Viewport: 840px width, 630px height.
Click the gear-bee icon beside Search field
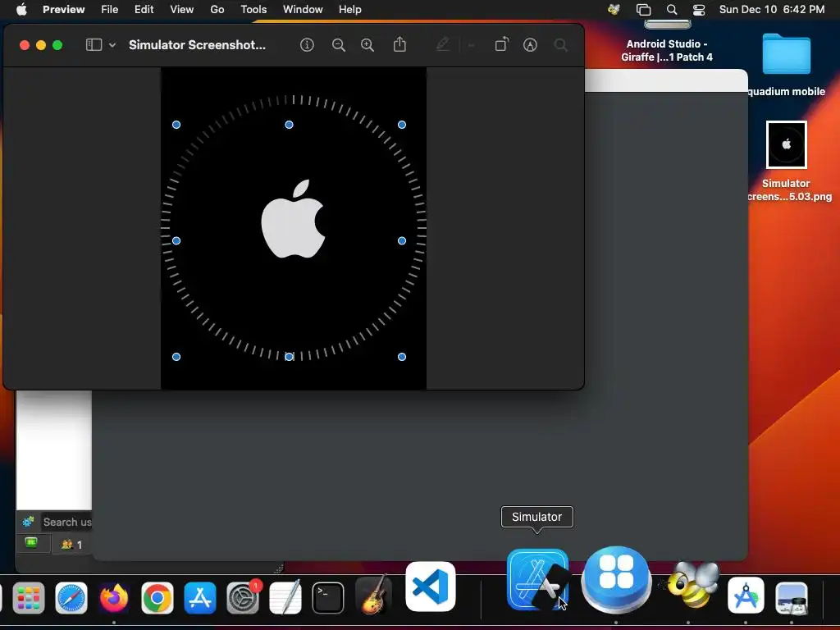(29, 521)
